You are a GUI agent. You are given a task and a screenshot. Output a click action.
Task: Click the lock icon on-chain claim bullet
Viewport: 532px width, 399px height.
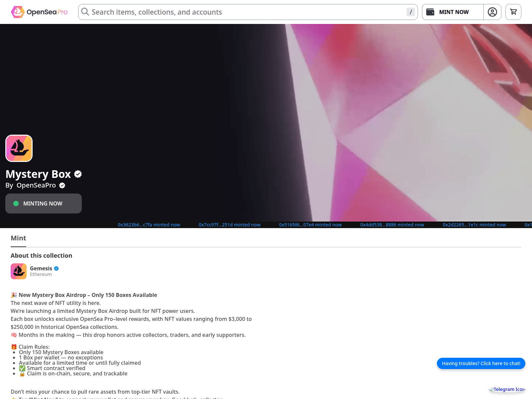[x=22, y=373]
